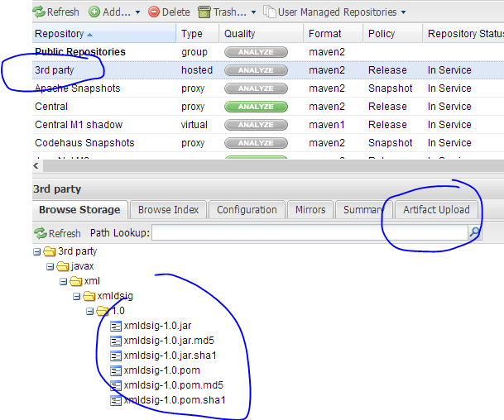Click the User Managed Repositories pages icon
The width and height of the screenshot is (504, 420).
pyautogui.click(x=269, y=12)
